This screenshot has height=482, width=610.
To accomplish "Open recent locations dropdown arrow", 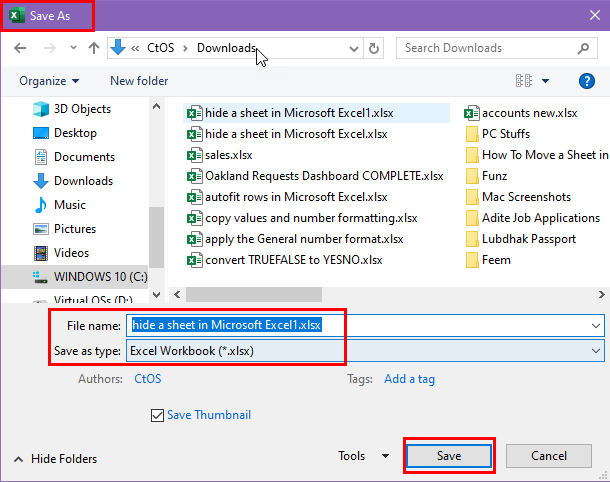I will 73,48.
